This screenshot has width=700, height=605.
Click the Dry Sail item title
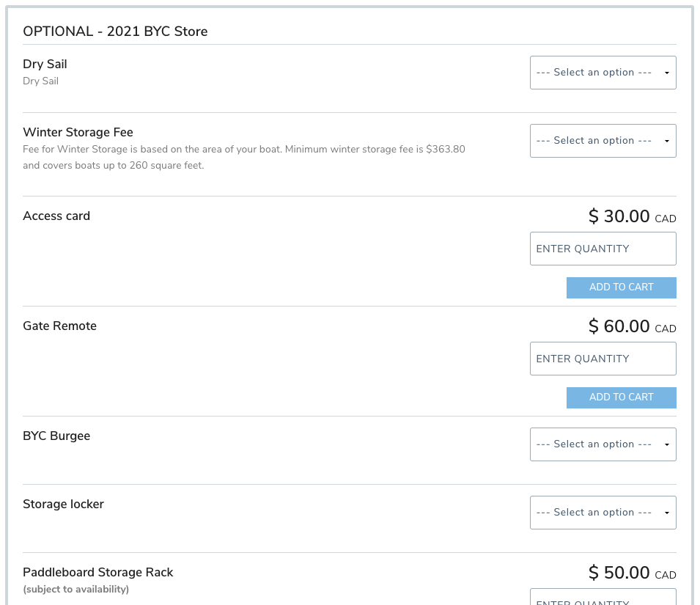click(x=45, y=65)
